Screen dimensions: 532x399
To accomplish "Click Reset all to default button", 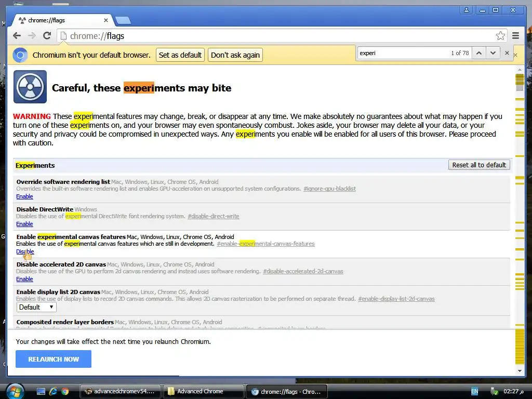I will [478, 165].
